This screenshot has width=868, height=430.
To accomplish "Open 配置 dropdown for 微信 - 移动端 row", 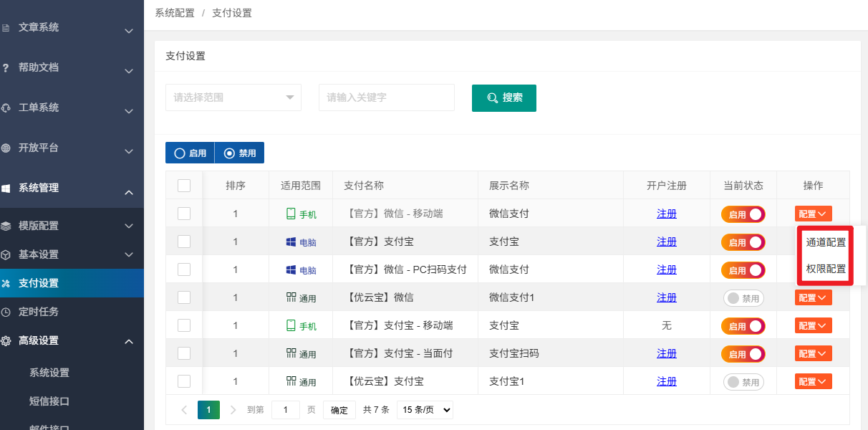I will coord(813,214).
